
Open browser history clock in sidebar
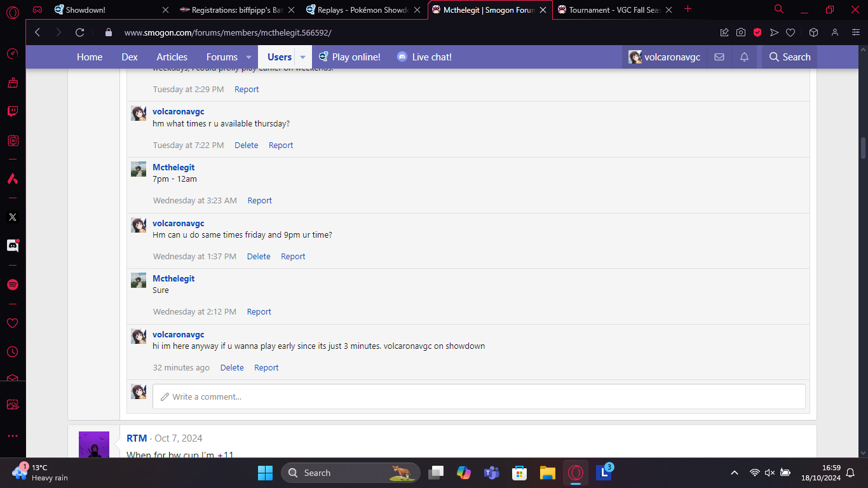coord(12,352)
